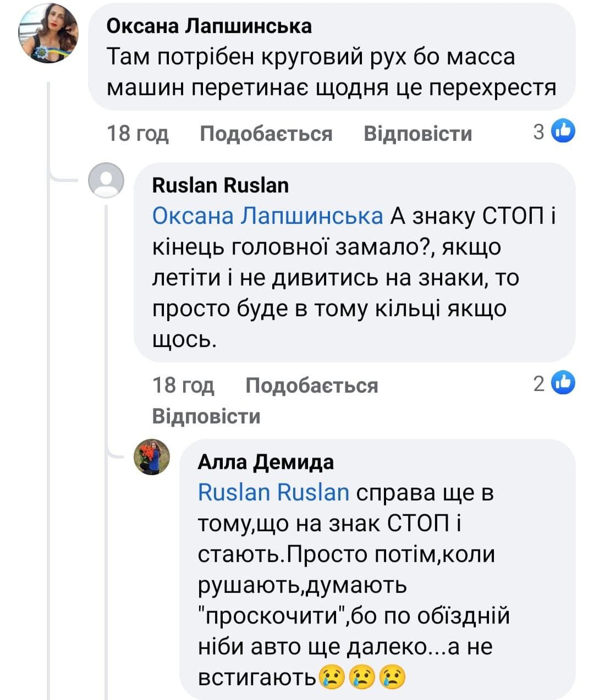Click the blue like reaction icon beside count 2
The image size is (594, 700).
563,383
